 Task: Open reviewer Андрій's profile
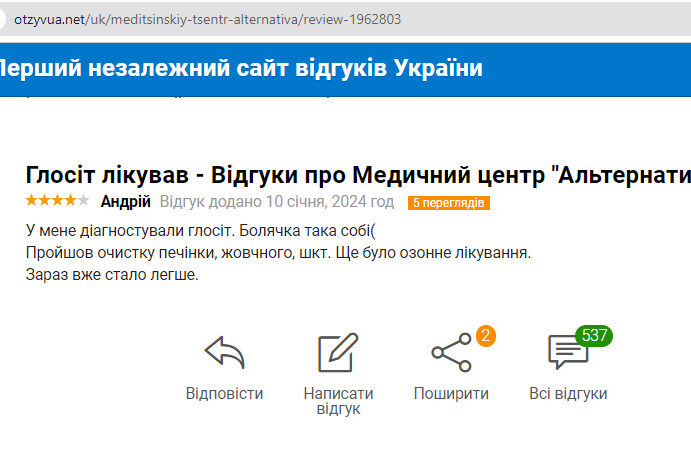pyautogui.click(x=125, y=202)
